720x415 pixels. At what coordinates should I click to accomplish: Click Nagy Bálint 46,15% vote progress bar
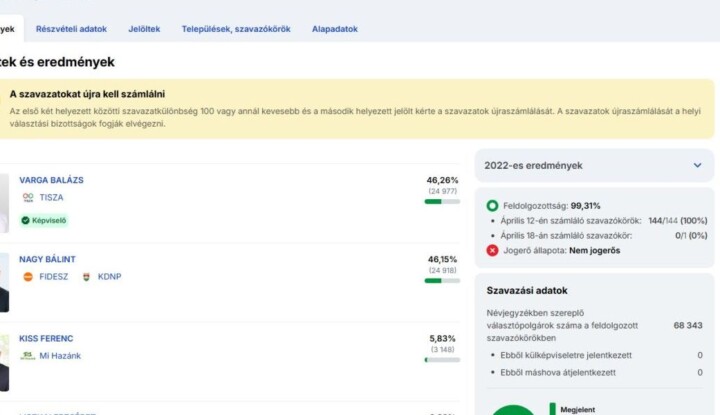pos(442,281)
